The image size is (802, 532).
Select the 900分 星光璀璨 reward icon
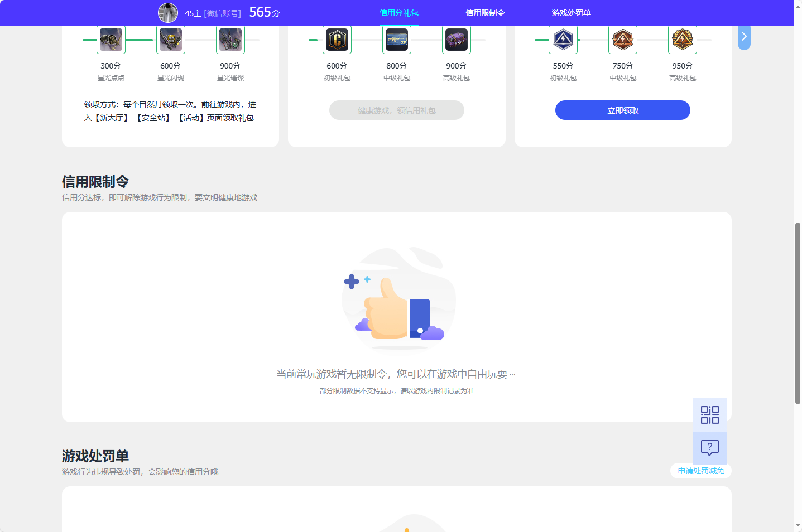(x=230, y=40)
